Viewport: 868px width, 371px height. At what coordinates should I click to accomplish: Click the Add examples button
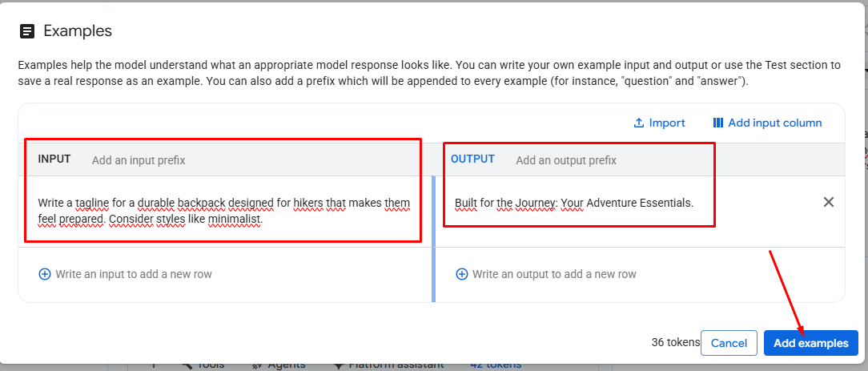(x=810, y=343)
